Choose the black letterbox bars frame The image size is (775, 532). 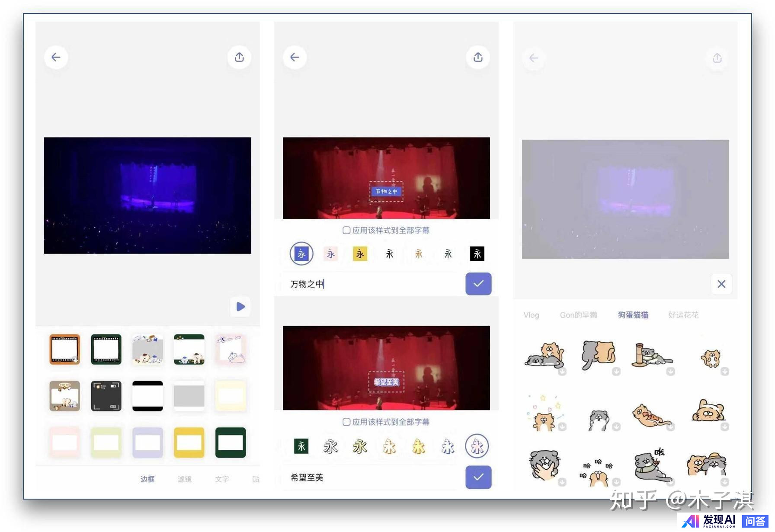[x=147, y=396]
